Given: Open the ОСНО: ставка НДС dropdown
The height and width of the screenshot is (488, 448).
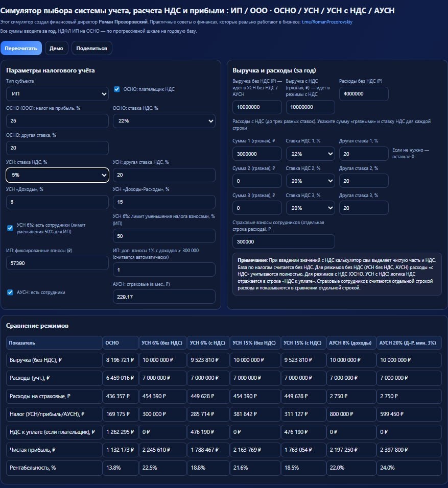Looking at the screenshot, I should (164, 121).
